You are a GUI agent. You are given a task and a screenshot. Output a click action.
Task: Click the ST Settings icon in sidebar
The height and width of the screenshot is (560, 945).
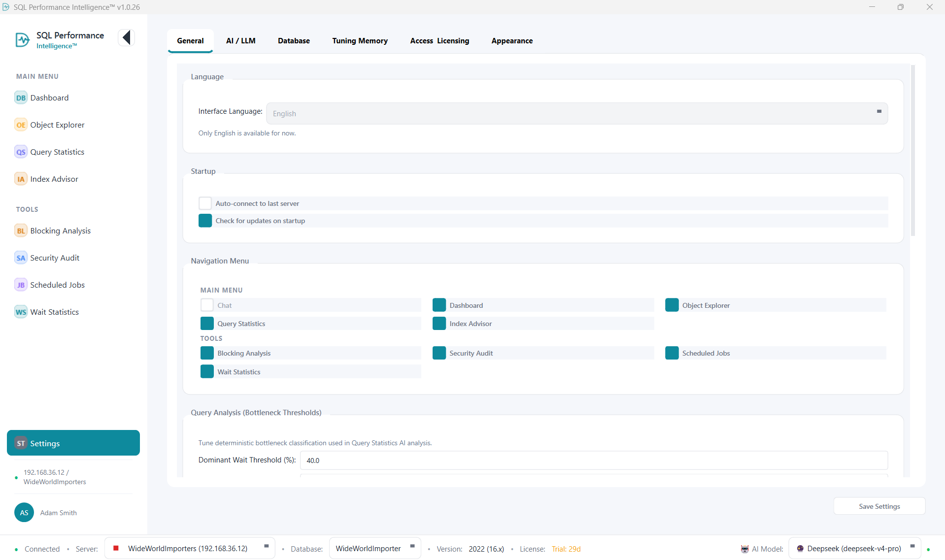click(x=21, y=443)
